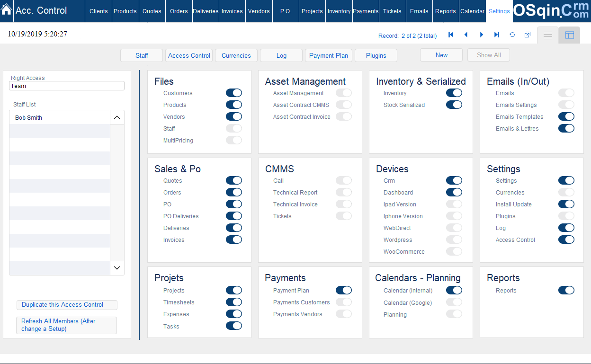
Task: Open the Log button
Action: click(x=281, y=55)
